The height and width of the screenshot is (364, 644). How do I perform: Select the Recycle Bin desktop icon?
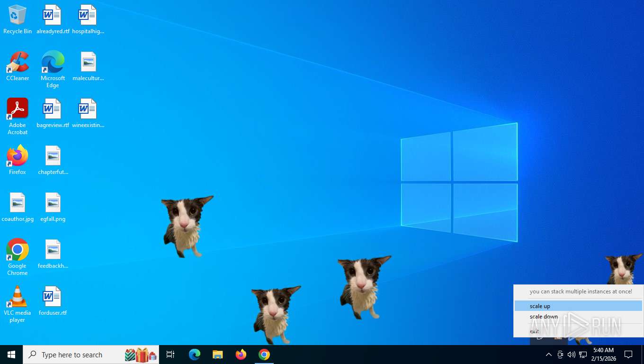(x=18, y=20)
